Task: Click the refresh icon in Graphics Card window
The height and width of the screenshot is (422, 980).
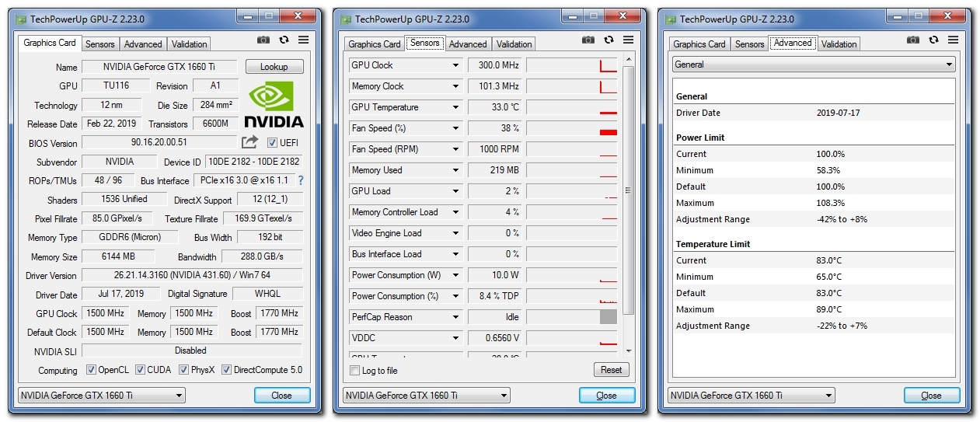Action: coord(284,40)
